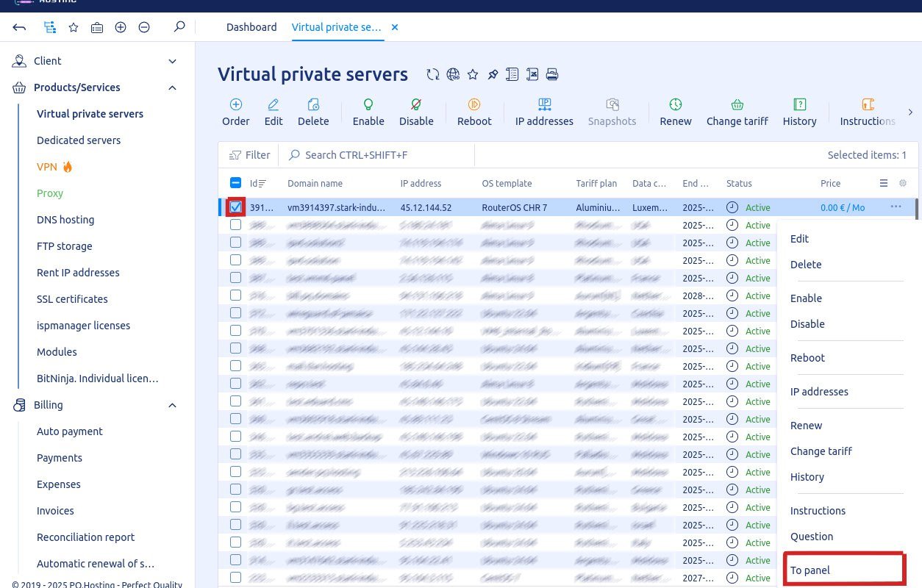Screen dimensions: 922x588
Task: Toggle the select-all checkbox in table header
Action: click(235, 183)
